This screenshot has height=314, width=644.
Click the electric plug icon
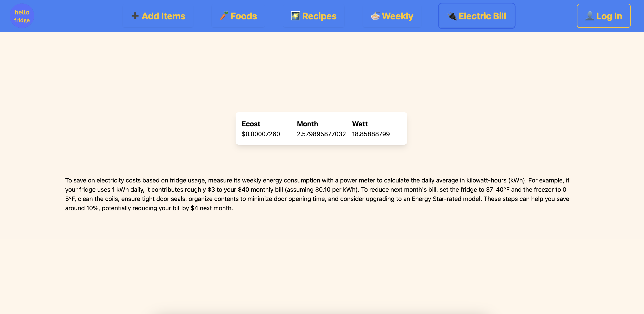(x=452, y=16)
